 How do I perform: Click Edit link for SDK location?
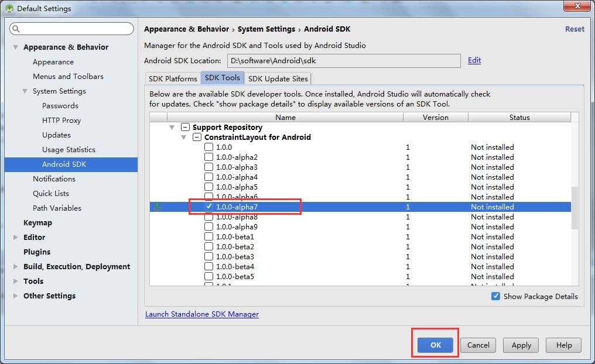pos(474,60)
